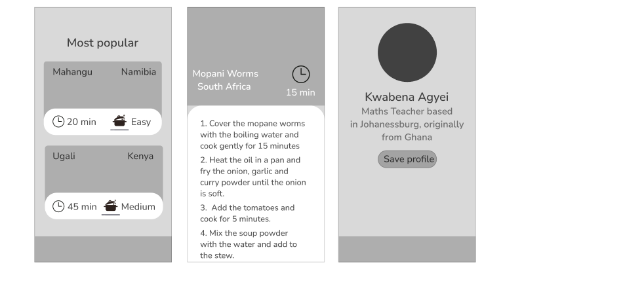Click recipe step 1 about mopane worms
Viewport: 644px width, 292px height.
tap(252, 134)
